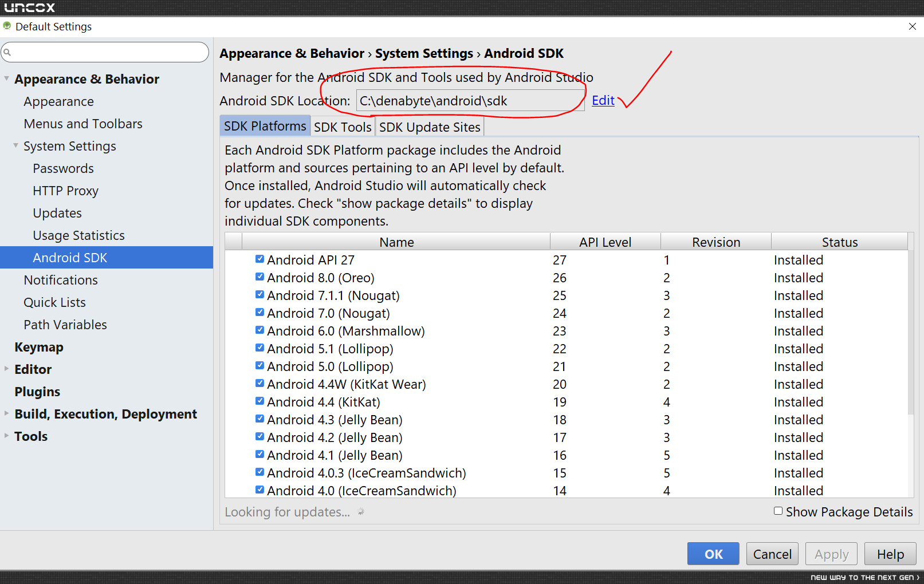The image size is (924, 584).
Task: Toggle the Android 4.4 (KitKat) checkbox
Action: (x=259, y=401)
